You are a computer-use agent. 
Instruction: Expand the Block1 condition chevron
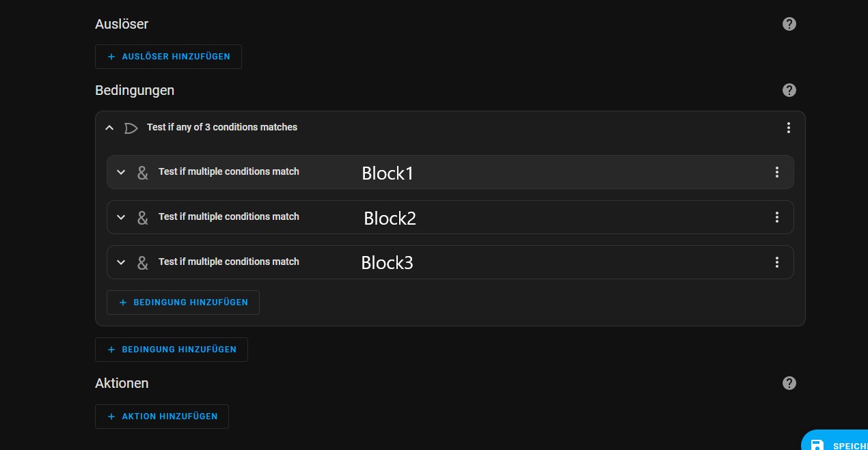coord(121,172)
